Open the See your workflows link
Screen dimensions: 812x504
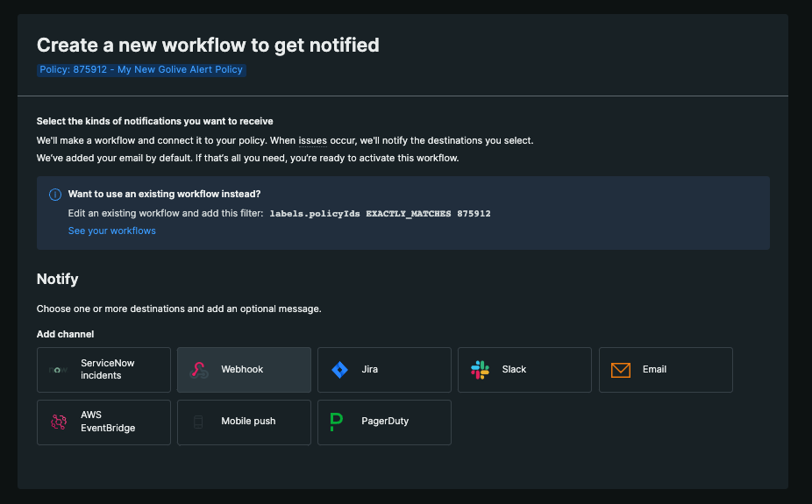[x=111, y=231]
